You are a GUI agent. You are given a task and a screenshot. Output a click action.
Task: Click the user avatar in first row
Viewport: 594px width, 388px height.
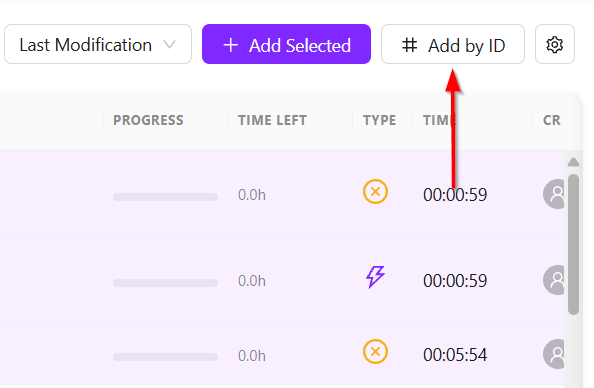point(554,194)
